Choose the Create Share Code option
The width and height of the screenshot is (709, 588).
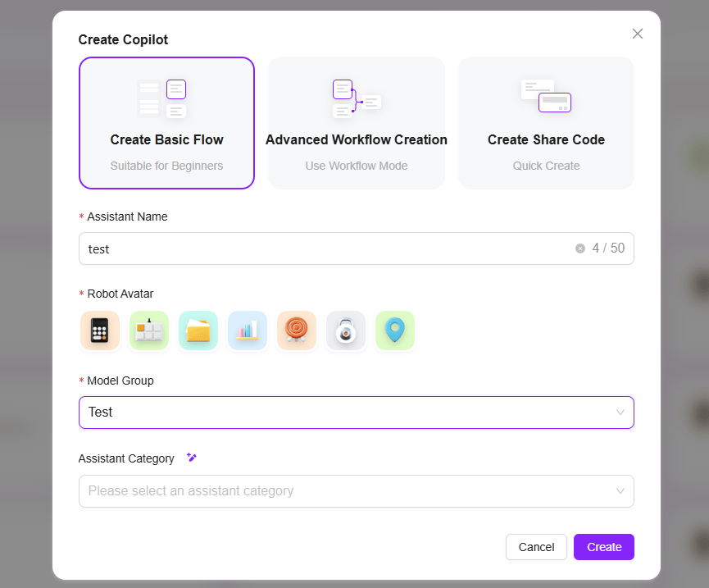click(x=546, y=123)
